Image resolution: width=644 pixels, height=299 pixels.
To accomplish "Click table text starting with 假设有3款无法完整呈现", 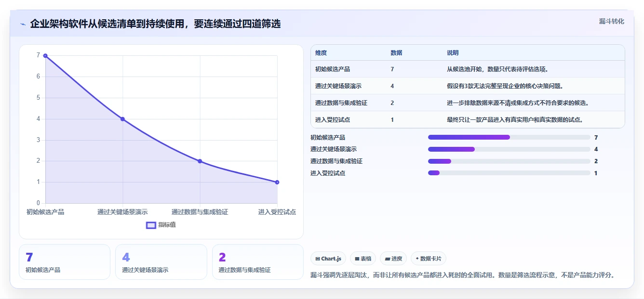I will pyautogui.click(x=505, y=86).
